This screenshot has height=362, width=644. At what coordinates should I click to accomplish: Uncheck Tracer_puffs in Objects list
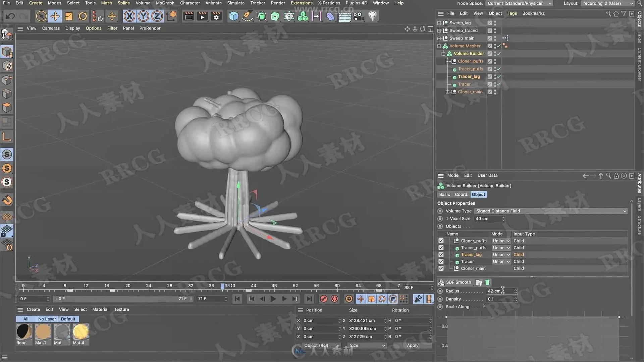pyautogui.click(x=441, y=248)
